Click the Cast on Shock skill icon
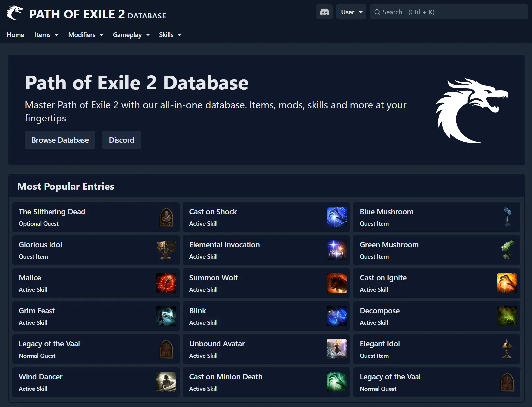This screenshot has height=407, width=532. point(336,217)
